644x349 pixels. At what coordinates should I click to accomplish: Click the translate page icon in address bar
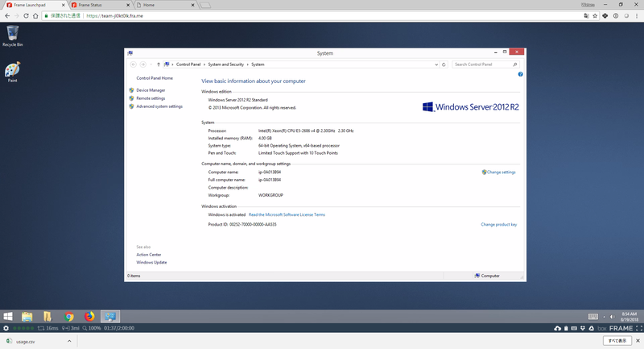click(x=586, y=16)
